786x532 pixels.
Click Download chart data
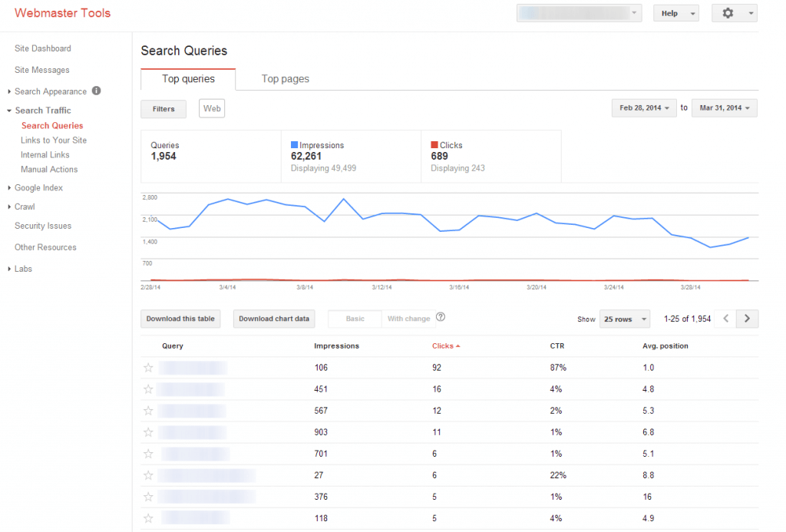pyautogui.click(x=274, y=319)
